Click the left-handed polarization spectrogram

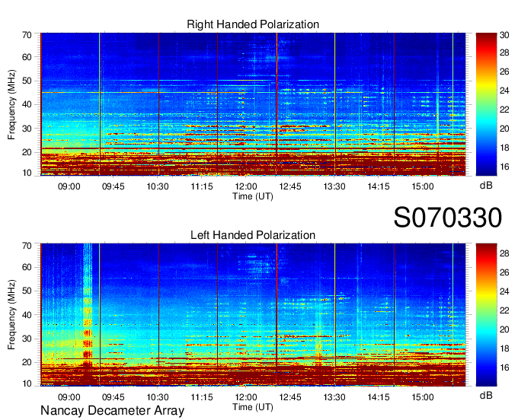(x=253, y=315)
